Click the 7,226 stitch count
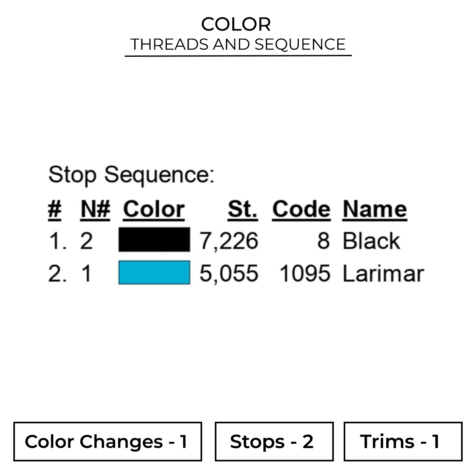The width and height of the screenshot is (476, 476). point(229,241)
